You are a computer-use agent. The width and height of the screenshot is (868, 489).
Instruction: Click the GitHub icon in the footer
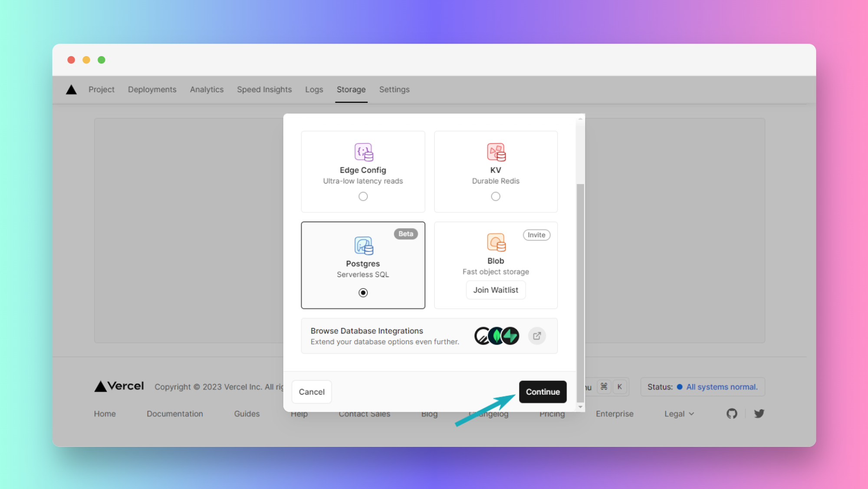(732, 413)
